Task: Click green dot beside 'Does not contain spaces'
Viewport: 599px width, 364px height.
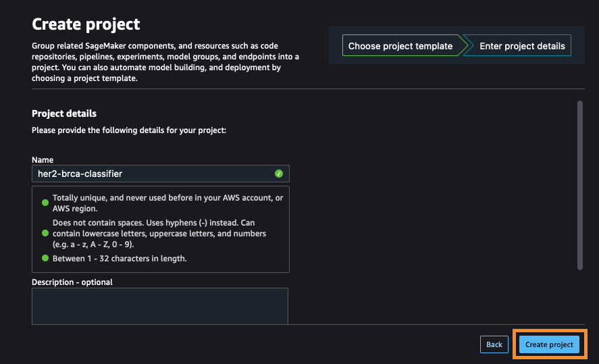Action: click(x=45, y=234)
